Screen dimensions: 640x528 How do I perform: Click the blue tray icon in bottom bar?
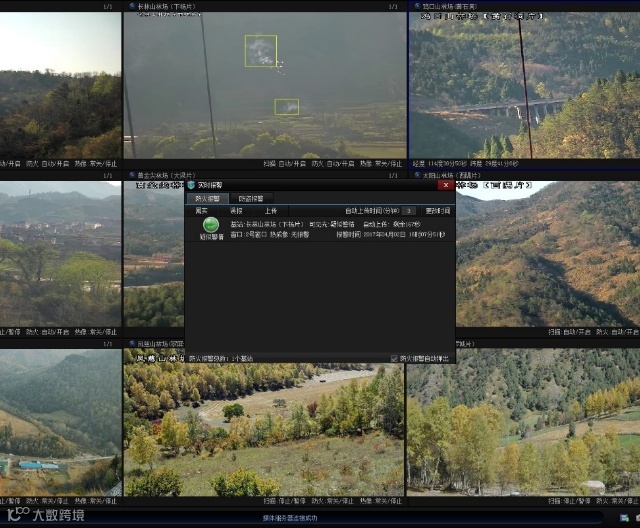tap(624, 518)
